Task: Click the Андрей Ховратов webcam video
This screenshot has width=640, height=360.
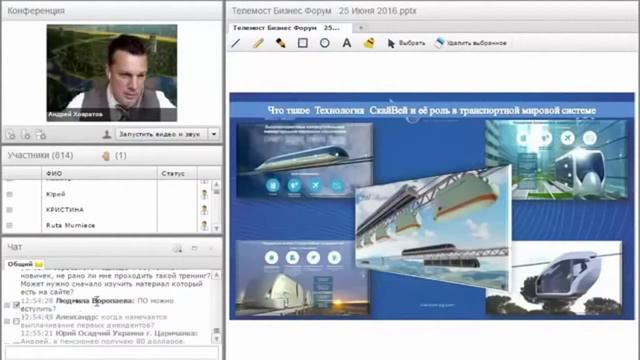Action: click(112, 73)
